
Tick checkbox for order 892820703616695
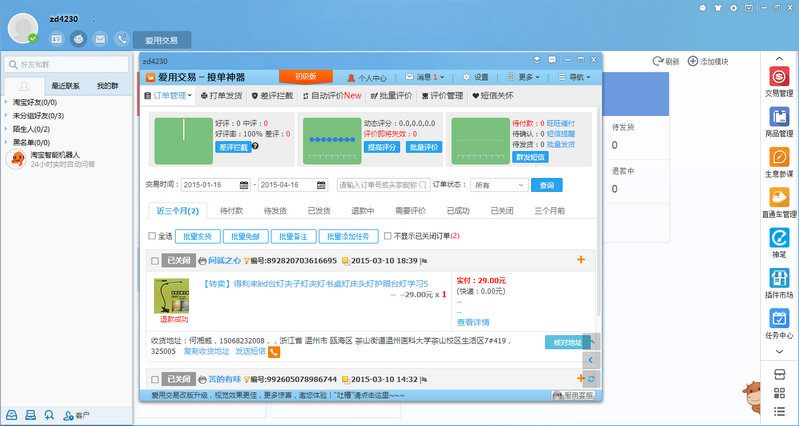point(155,261)
